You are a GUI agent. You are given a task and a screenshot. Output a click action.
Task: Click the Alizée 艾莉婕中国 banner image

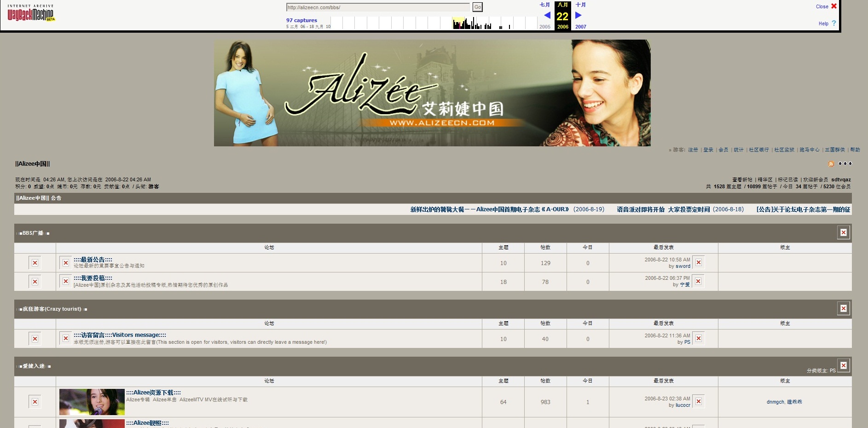432,93
